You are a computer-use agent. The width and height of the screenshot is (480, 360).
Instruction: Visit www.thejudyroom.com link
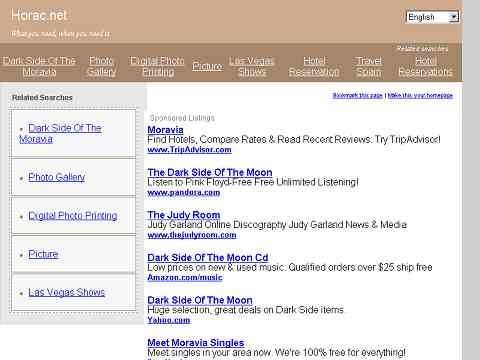pos(192,235)
